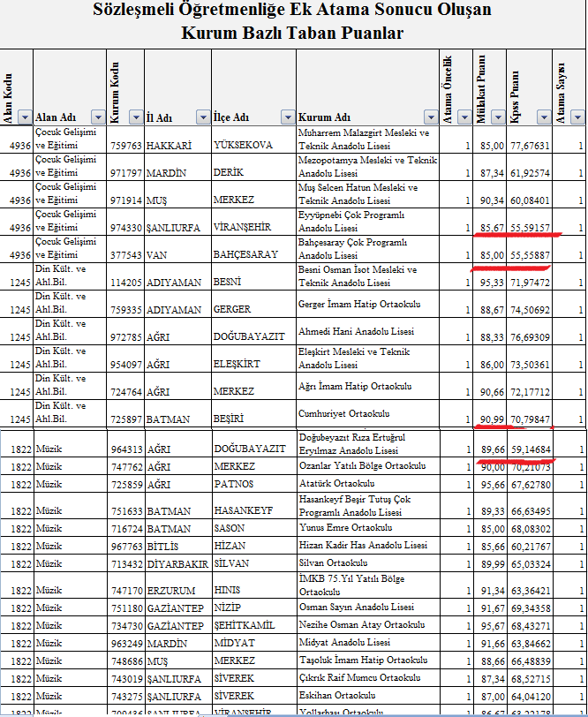Click the Kpss score 59,14684 cell
This screenshot has height=717, width=588.
pyautogui.click(x=530, y=449)
